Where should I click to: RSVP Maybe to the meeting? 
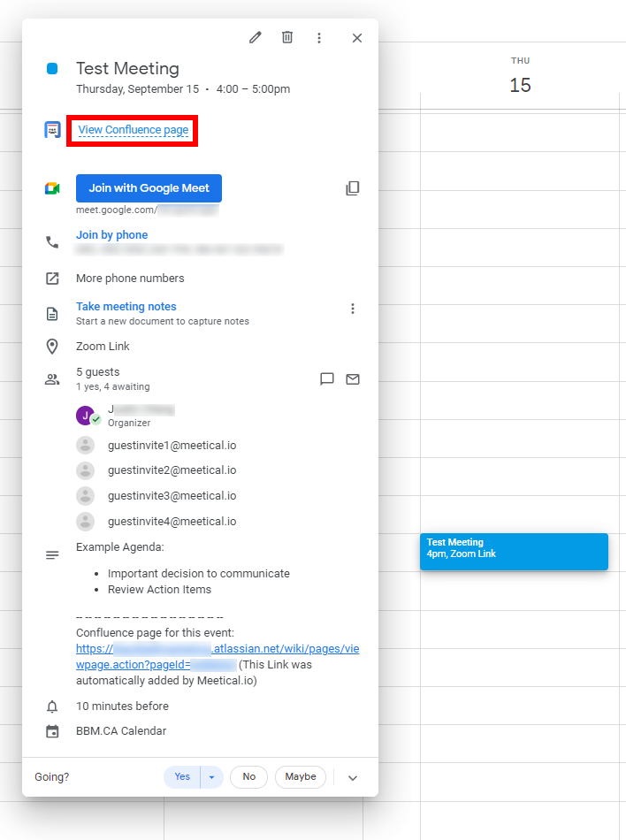[301, 777]
